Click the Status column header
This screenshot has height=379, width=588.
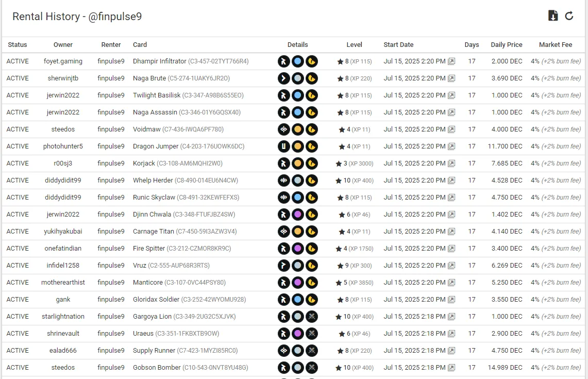pos(17,45)
